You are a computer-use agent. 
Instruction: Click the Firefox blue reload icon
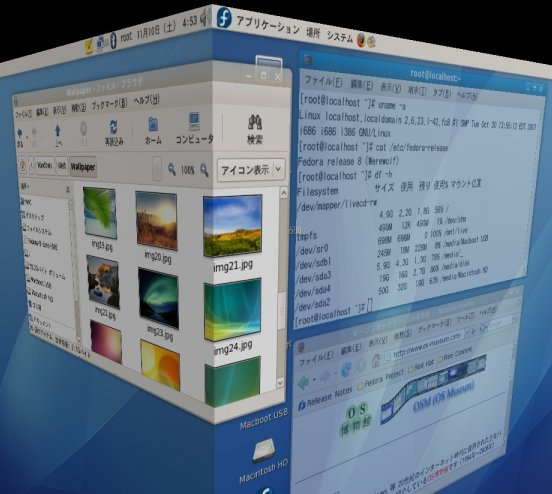tap(346, 369)
